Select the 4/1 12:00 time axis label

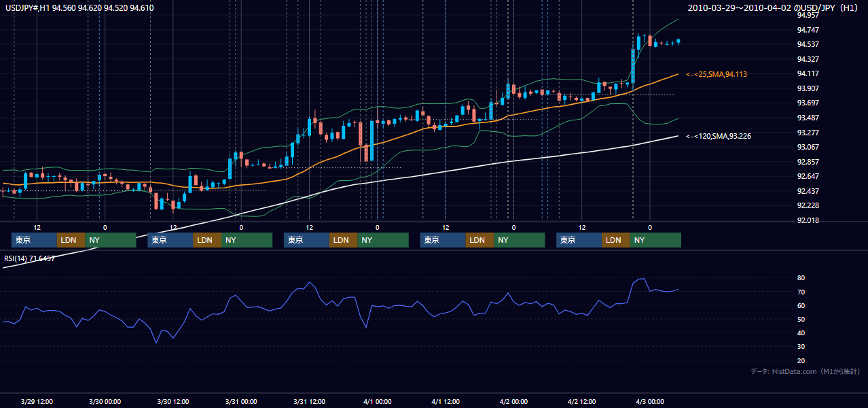[446, 401]
